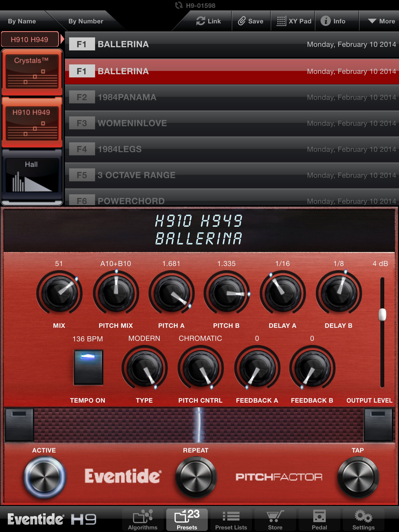Select the F3 WOMENINLOVE preset

click(x=232, y=123)
